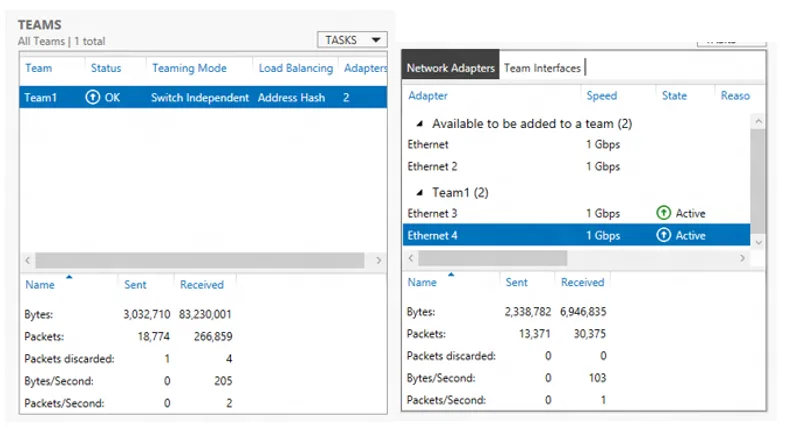Collapse the Team1 (2) adapter group
The height and width of the screenshot is (430, 796).
(x=420, y=192)
